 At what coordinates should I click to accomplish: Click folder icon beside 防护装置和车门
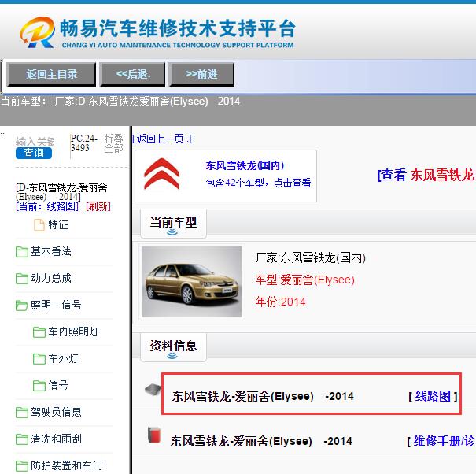pyautogui.click(x=22, y=466)
